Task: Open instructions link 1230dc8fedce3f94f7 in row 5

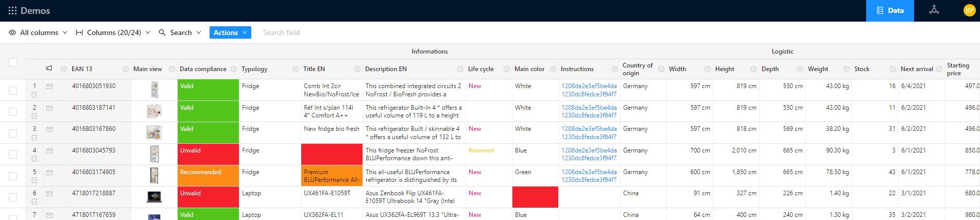Action: pos(589,180)
